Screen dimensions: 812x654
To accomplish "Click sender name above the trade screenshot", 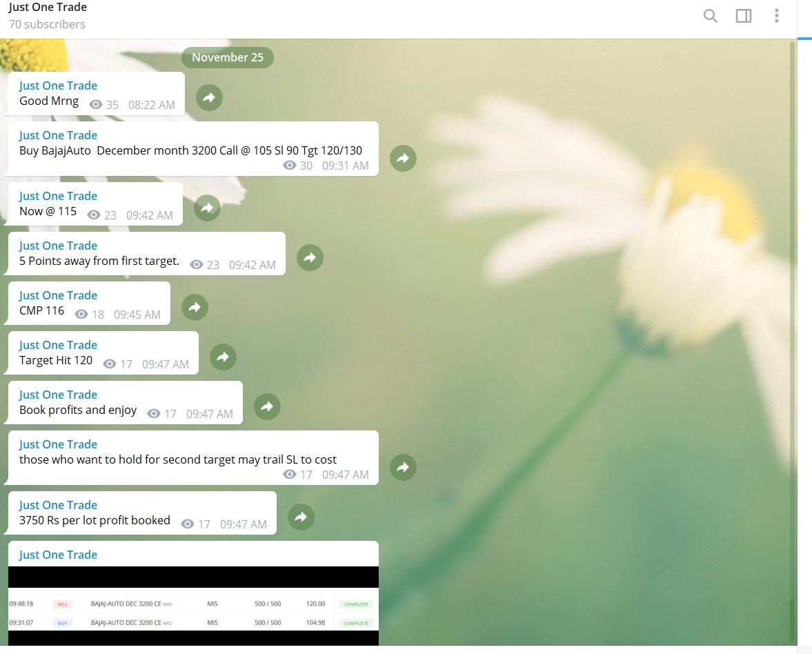I will click(x=58, y=555).
